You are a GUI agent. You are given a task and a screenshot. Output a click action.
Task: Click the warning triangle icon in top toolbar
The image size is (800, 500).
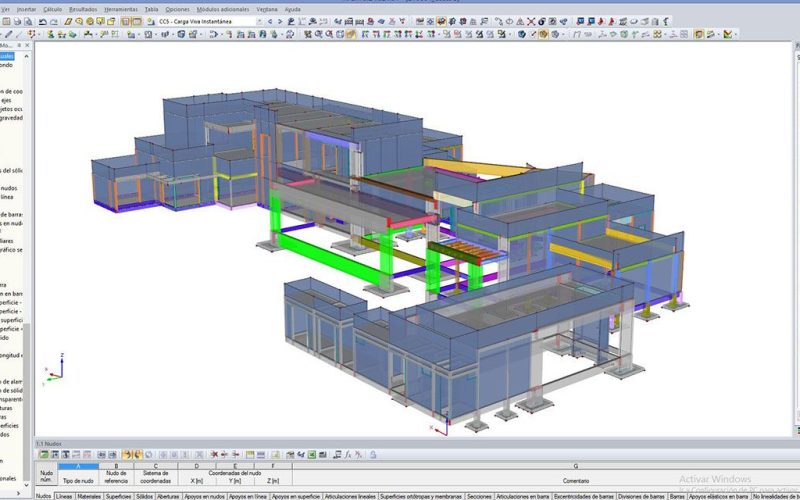coord(520,21)
